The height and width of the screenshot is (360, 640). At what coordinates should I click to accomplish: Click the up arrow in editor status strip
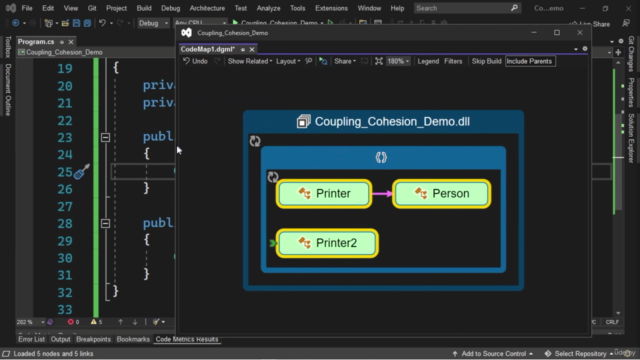(x=120, y=322)
